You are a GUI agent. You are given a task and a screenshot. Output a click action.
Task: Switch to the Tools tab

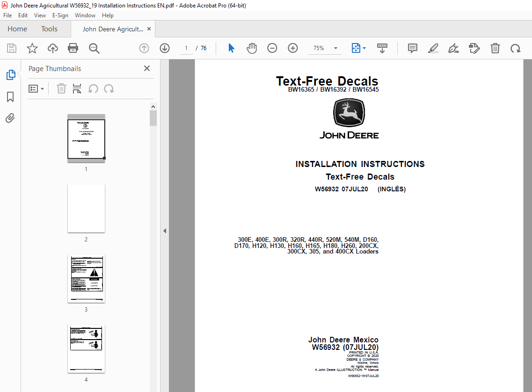[49, 29]
